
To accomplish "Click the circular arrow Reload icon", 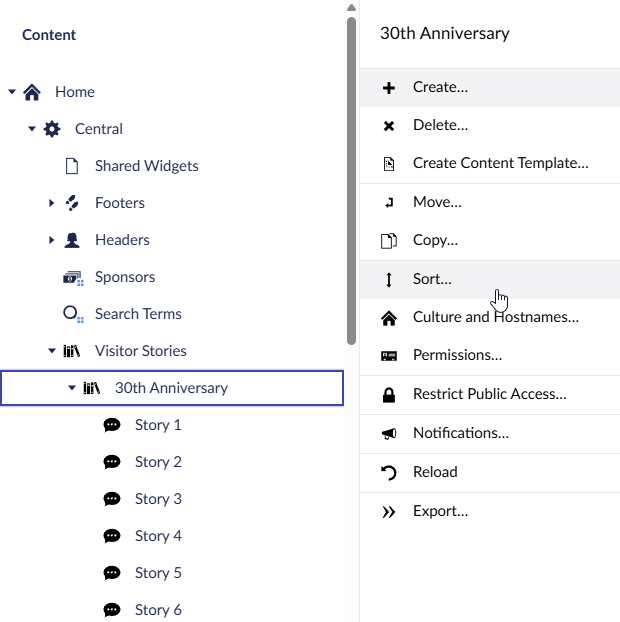I will (x=389, y=472).
